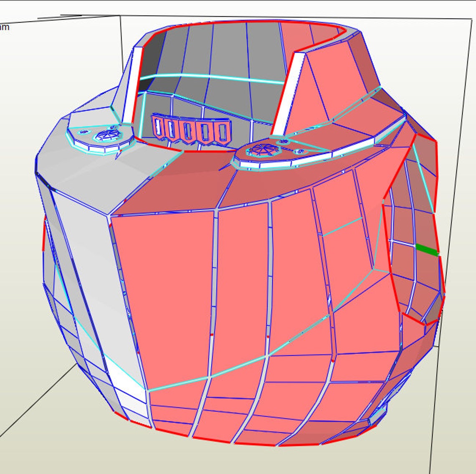Click the right circular dome on pink oval

coord(262,150)
